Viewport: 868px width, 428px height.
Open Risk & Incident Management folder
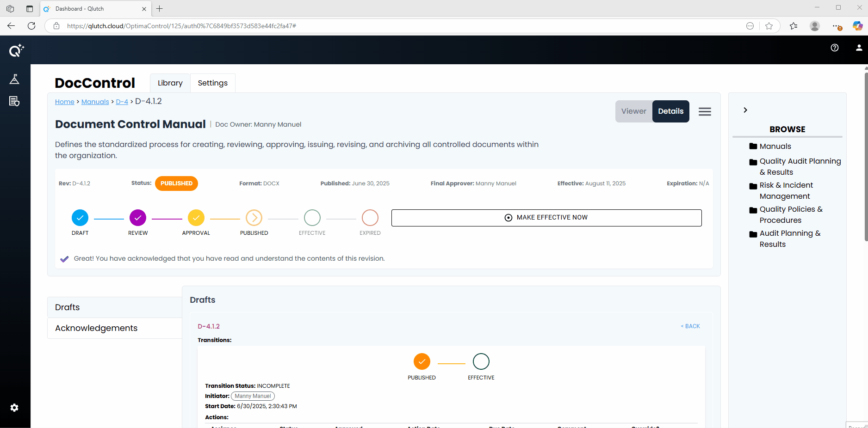[781, 190]
